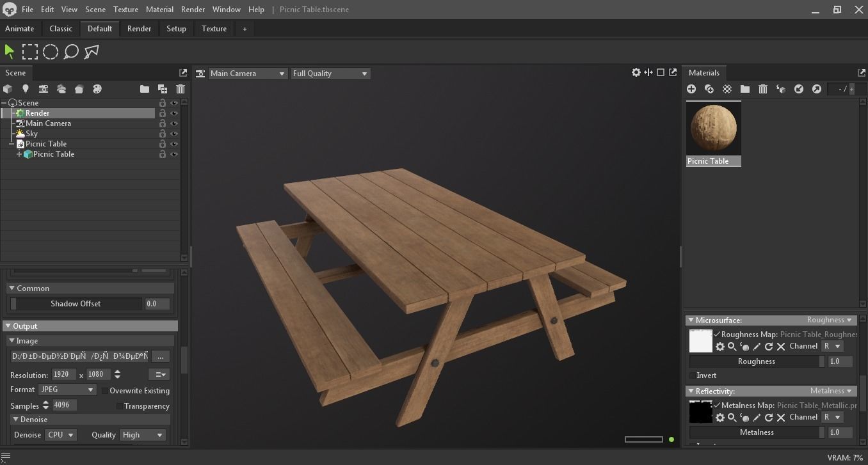Screen dimensions: 868x465
Task: Open the Denoise CPU dropdown
Action: [60, 435]
